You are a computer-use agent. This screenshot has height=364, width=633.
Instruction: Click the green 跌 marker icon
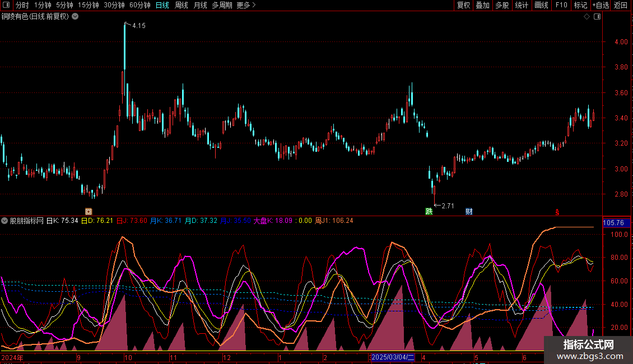429,212
